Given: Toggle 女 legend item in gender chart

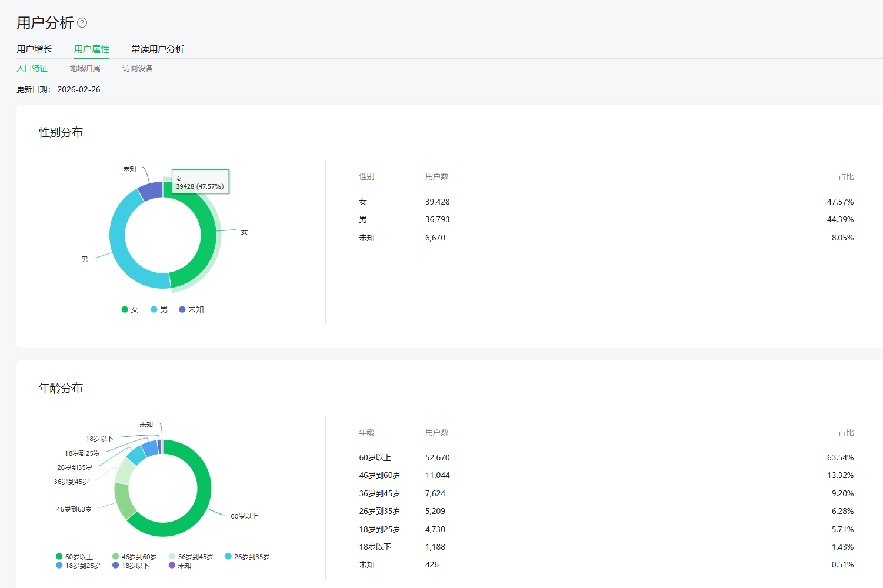Looking at the screenshot, I should pyautogui.click(x=130, y=309).
